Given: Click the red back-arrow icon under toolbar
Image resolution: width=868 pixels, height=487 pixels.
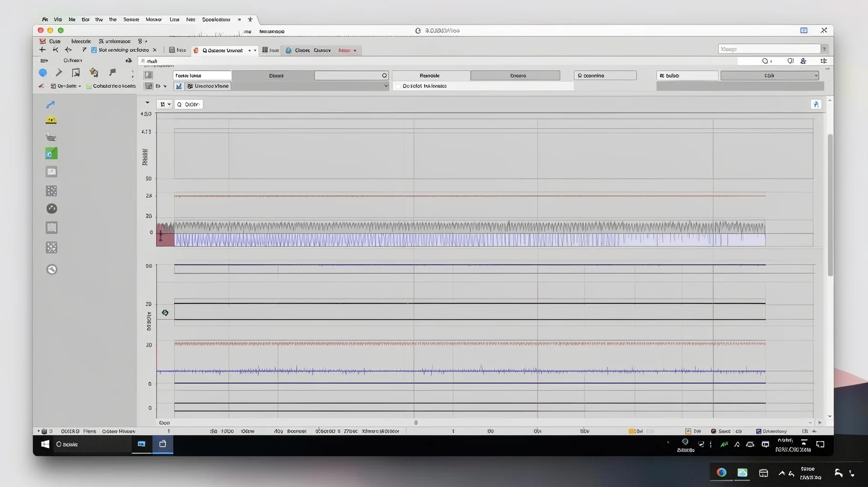Looking at the screenshot, I should point(41,86).
